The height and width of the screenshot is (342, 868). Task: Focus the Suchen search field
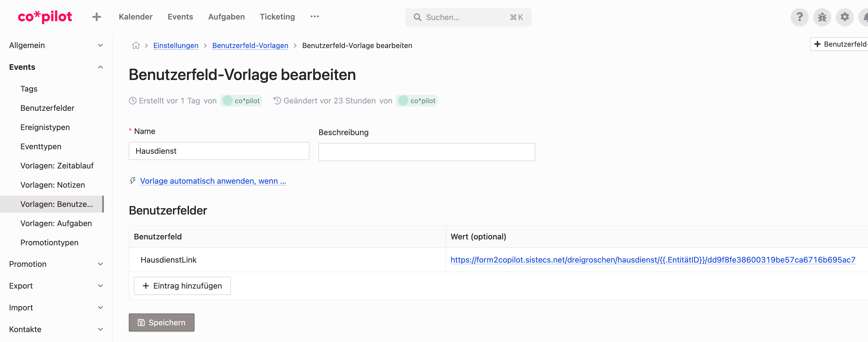(468, 17)
